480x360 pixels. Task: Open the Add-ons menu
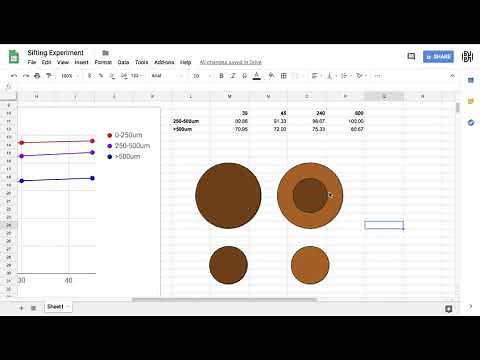pos(164,62)
